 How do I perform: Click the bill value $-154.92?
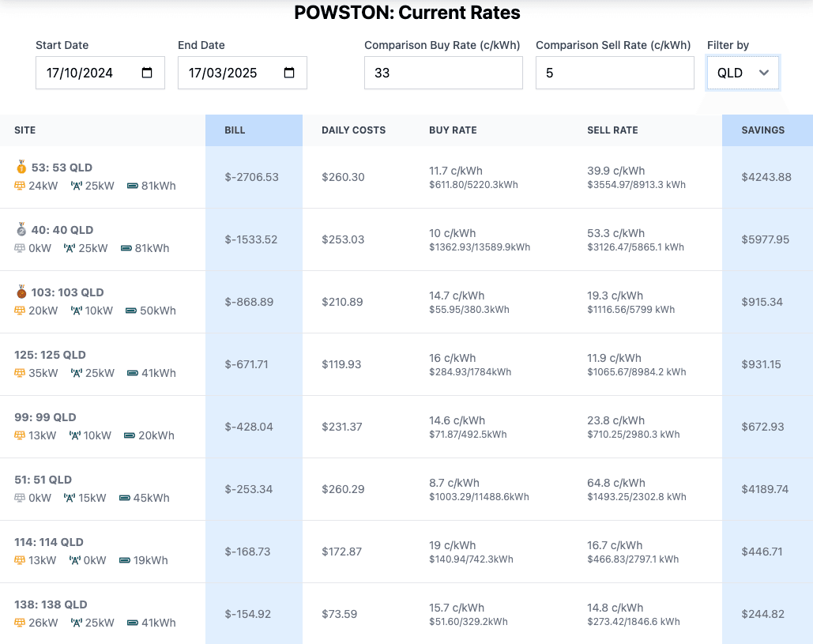(x=248, y=614)
